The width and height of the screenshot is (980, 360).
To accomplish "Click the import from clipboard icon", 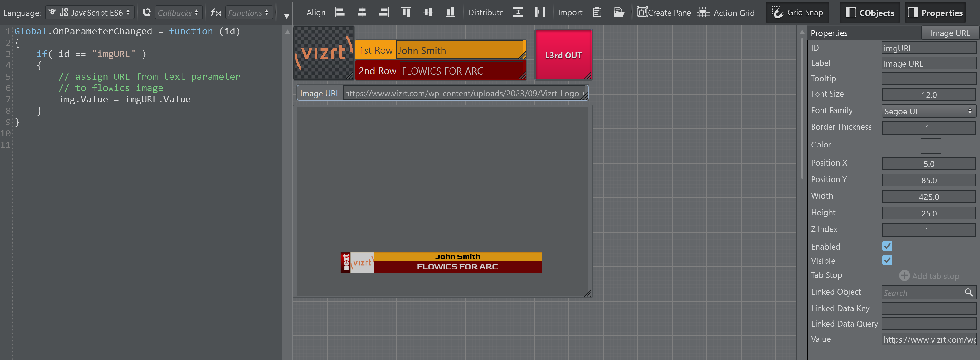I will [x=597, y=12].
